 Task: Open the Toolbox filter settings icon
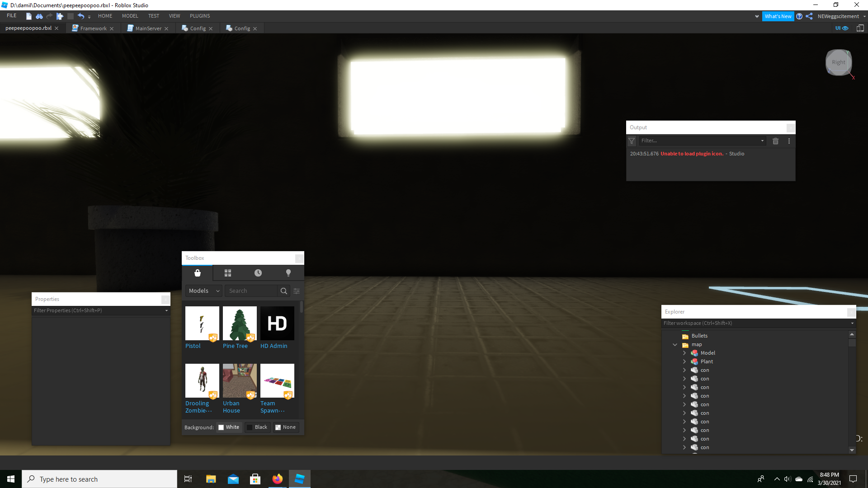297,291
